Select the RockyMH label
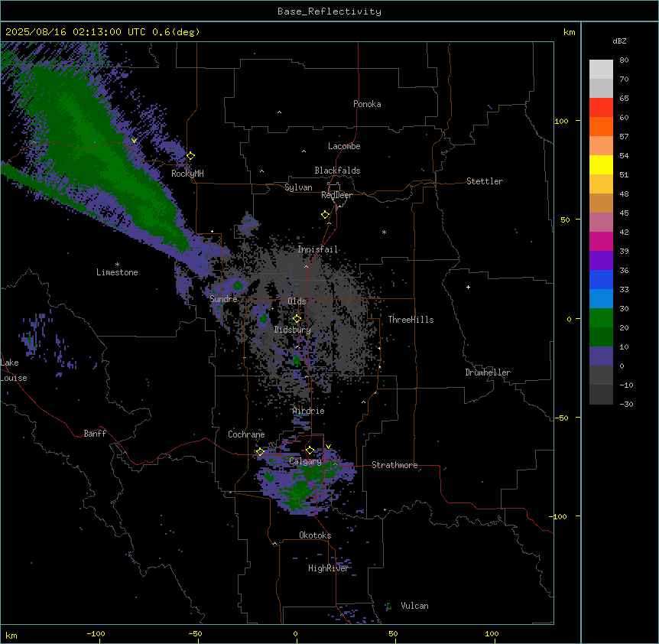 pos(187,174)
